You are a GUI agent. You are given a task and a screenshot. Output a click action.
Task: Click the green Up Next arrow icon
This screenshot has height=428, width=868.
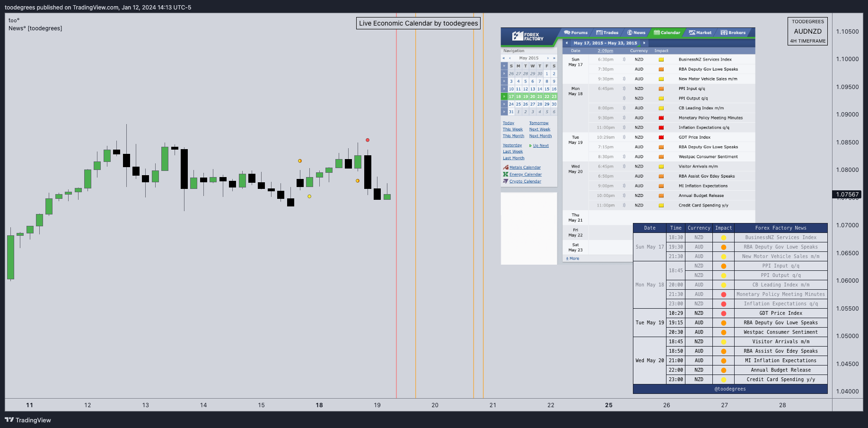(x=530, y=146)
